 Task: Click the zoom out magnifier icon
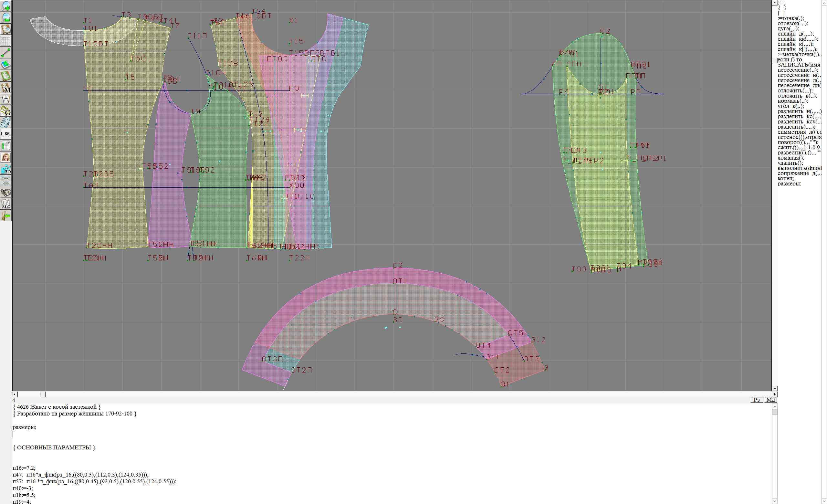(6, 17)
